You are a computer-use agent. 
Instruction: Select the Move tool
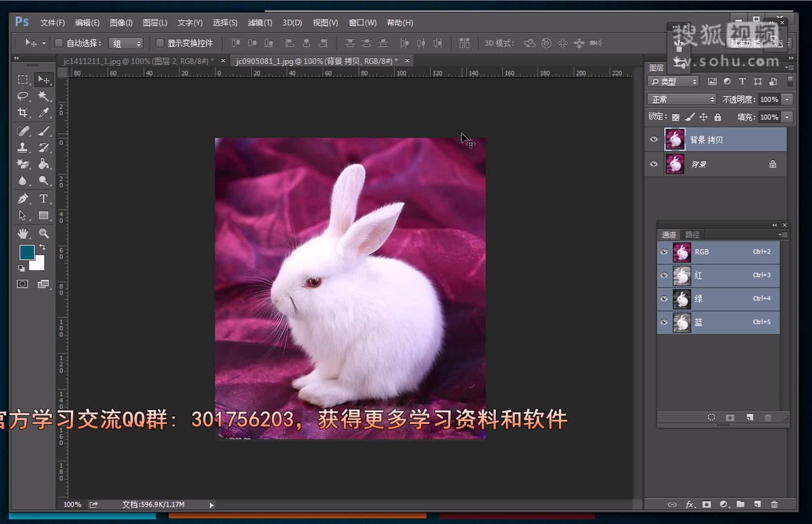[44, 80]
